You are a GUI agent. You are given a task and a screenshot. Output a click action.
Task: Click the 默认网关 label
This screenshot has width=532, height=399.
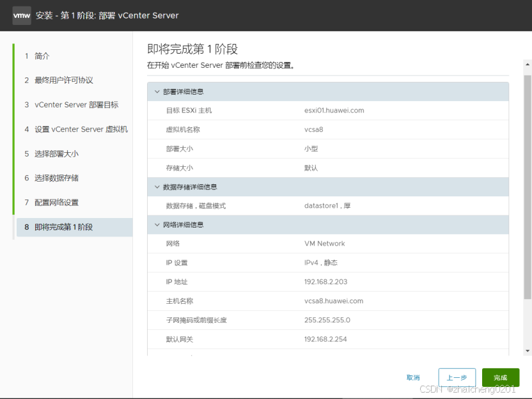click(180, 340)
